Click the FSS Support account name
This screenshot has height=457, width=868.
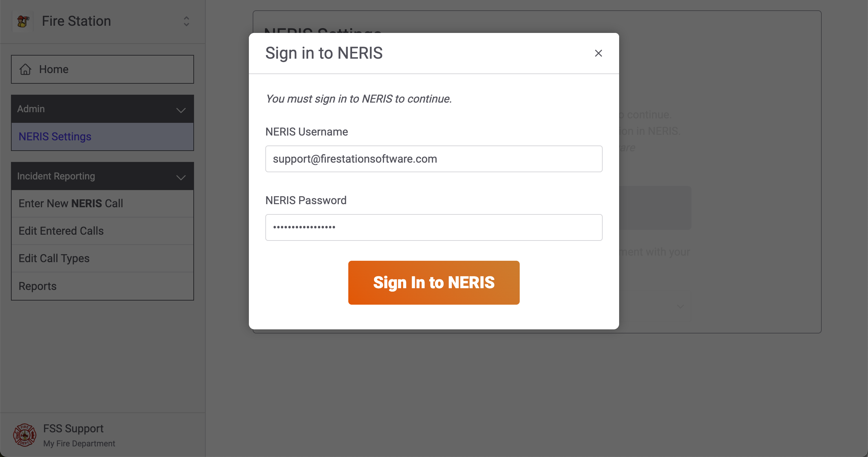(73, 429)
